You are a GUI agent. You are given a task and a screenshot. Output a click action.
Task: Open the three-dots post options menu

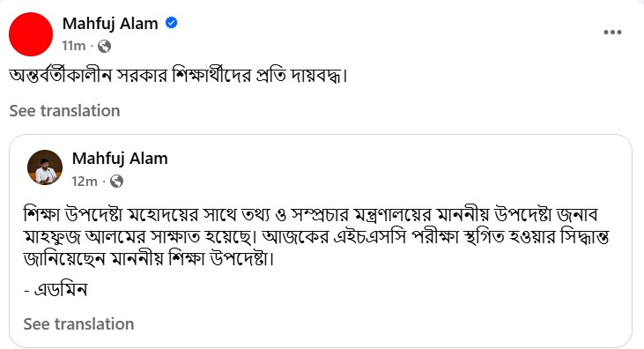pos(612,32)
